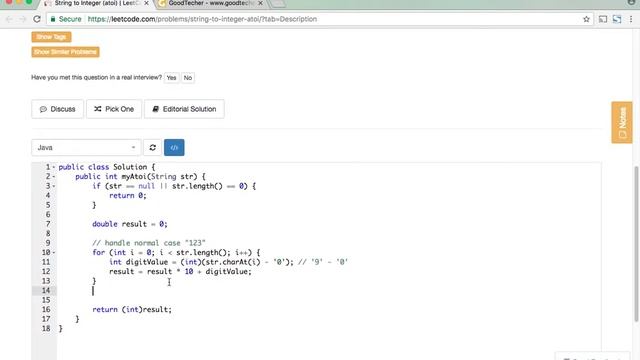Open a new browser tab
The height and width of the screenshot is (360, 640).
pyautogui.click(x=278, y=4)
